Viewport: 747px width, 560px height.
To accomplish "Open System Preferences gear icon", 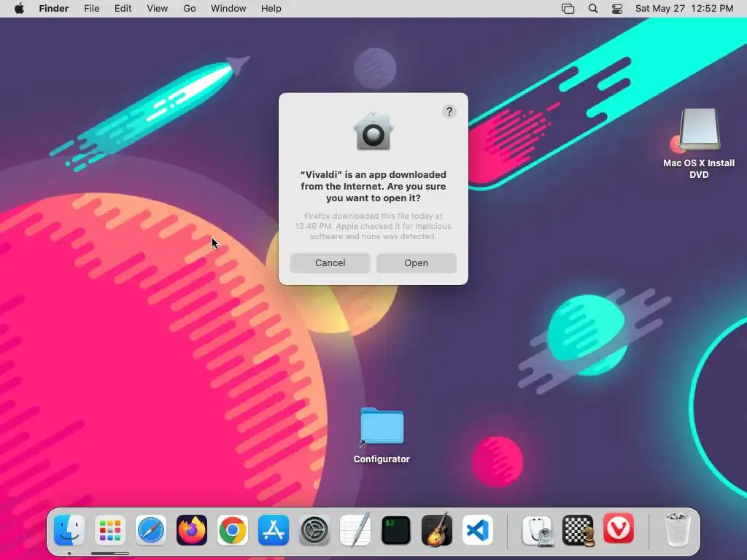I will [x=314, y=530].
